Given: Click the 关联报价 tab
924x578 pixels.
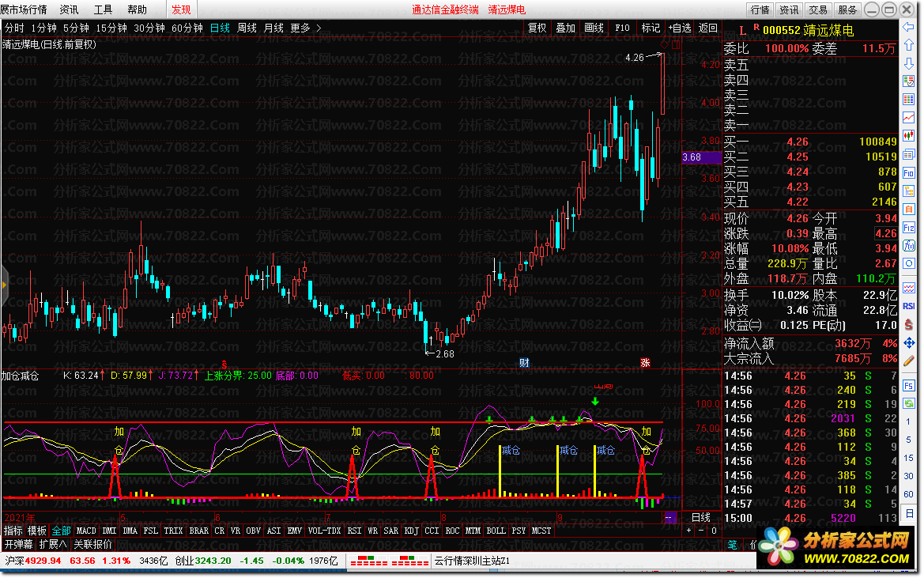Looking at the screenshot, I should [92, 544].
